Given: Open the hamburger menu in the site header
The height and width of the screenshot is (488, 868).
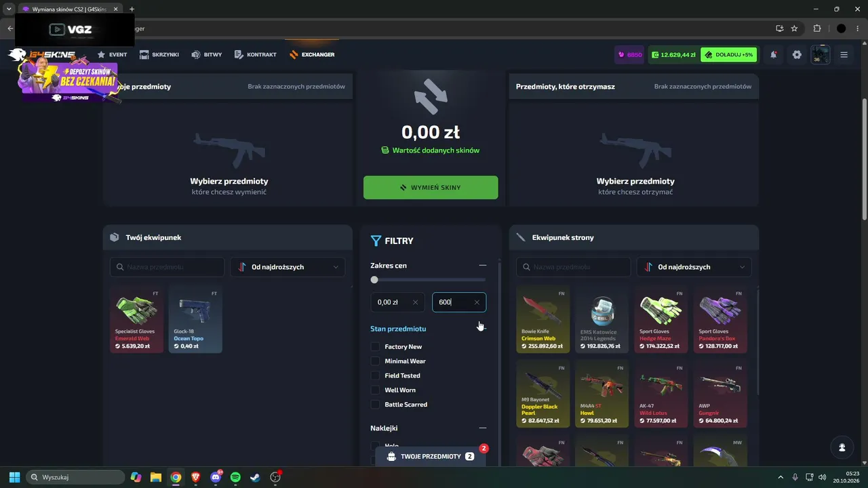Looking at the screenshot, I should click(844, 55).
